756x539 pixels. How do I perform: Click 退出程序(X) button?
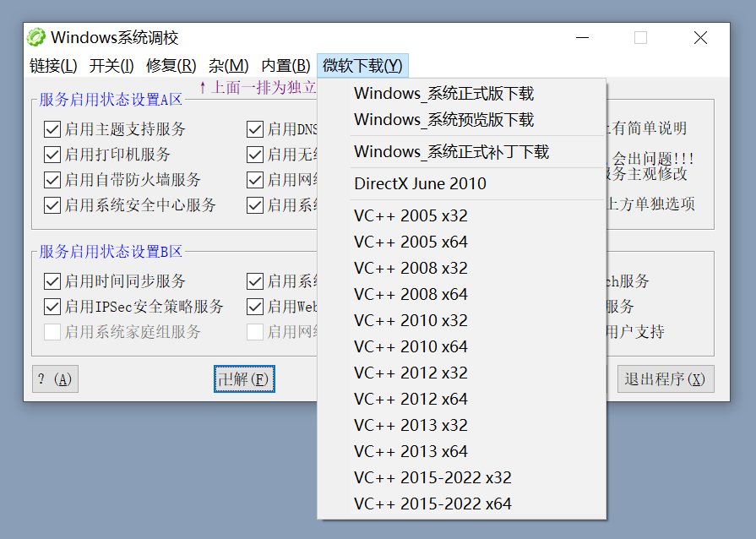click(x=666, y=379)
